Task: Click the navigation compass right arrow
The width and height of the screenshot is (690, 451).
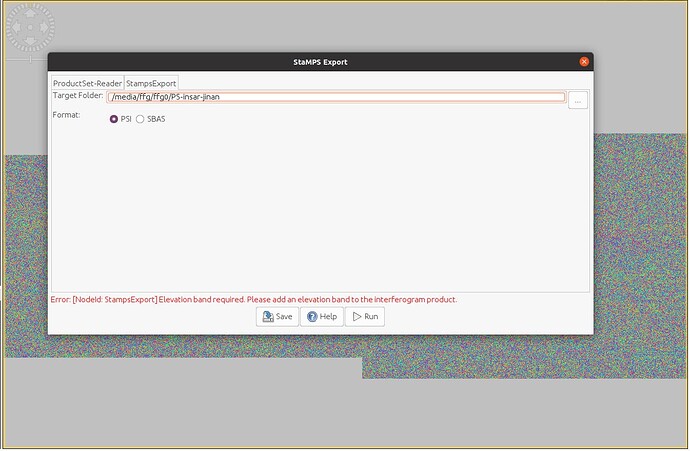Action: [x=44, y=27]
